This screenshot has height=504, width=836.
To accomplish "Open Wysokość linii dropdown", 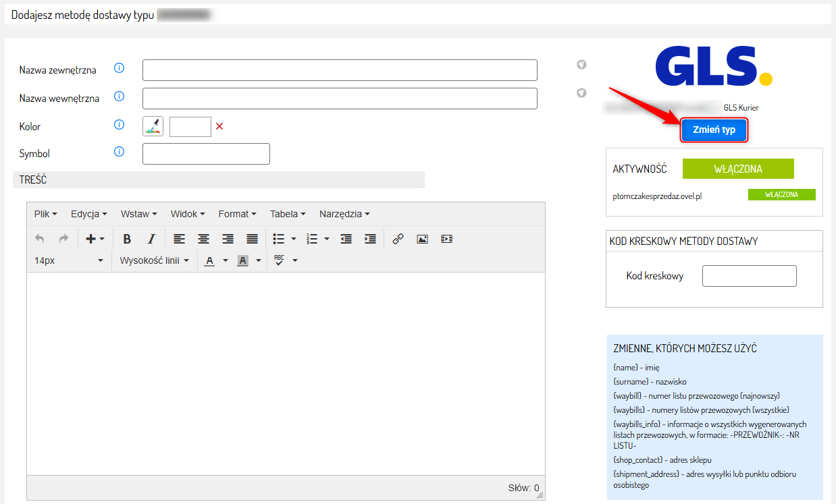I will click(x=154, y=260).
